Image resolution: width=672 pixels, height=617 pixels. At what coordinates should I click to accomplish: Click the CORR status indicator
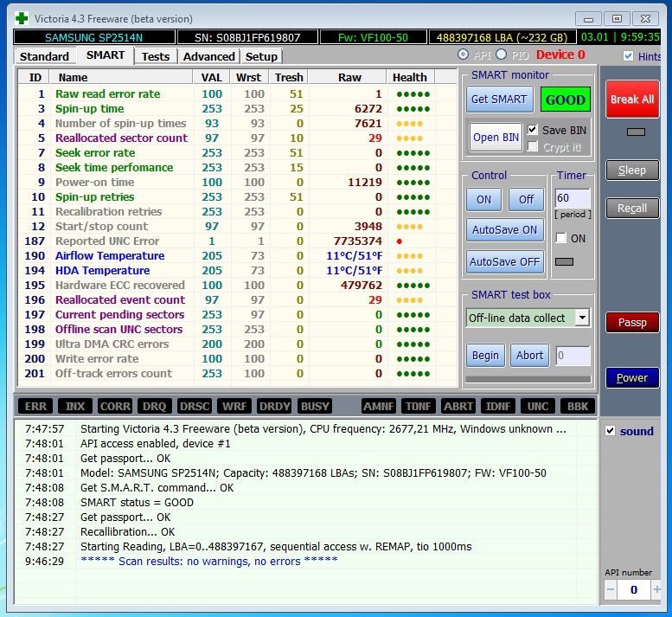click(x=115, y=406)
